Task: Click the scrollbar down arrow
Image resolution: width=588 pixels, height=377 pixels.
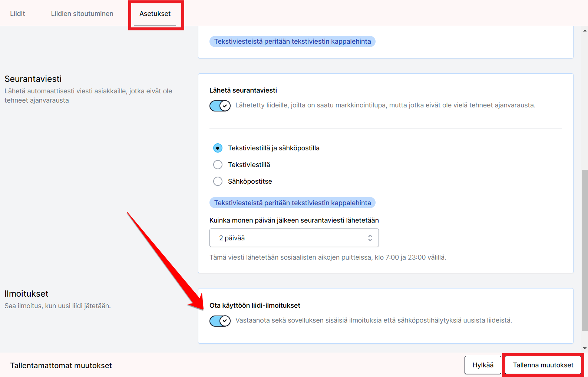Action: (x=585, y=348)
